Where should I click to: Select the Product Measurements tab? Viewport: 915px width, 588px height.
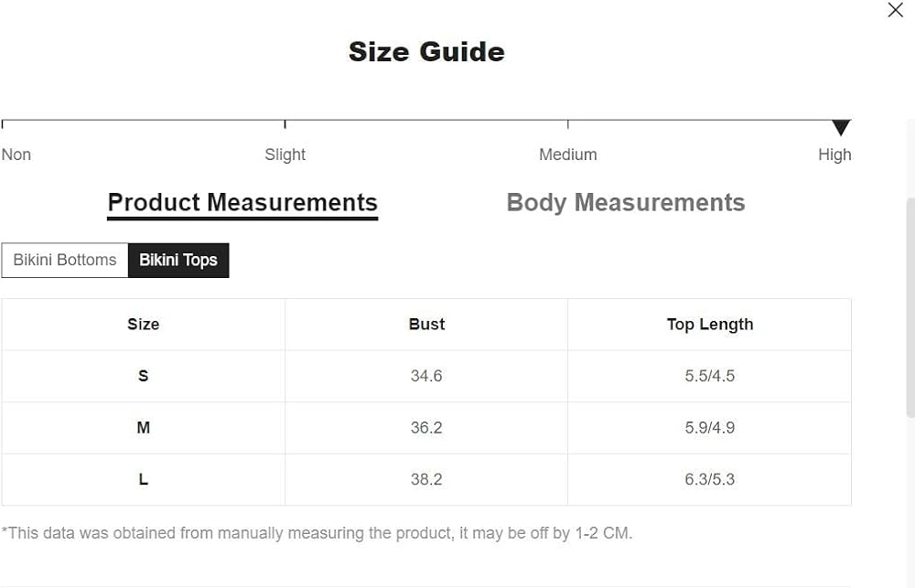click(242, 203)
